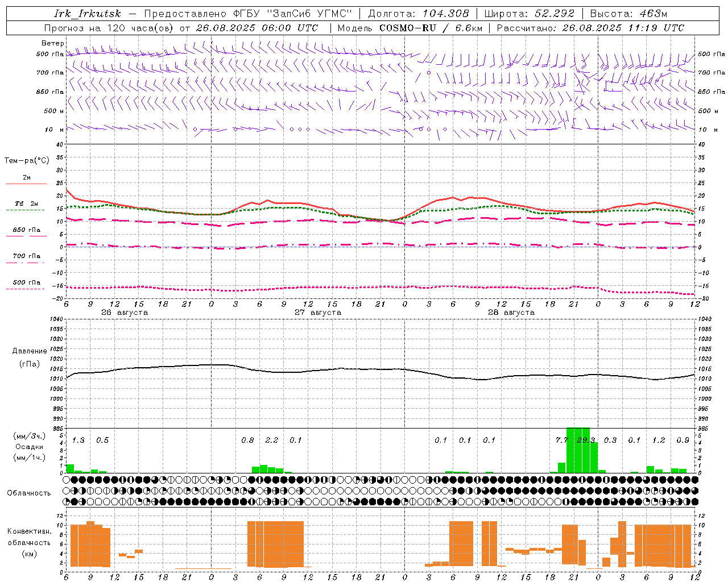Click the precipitation value "1.2"
This screenshot has width=728, height=582.
[659, 440]
